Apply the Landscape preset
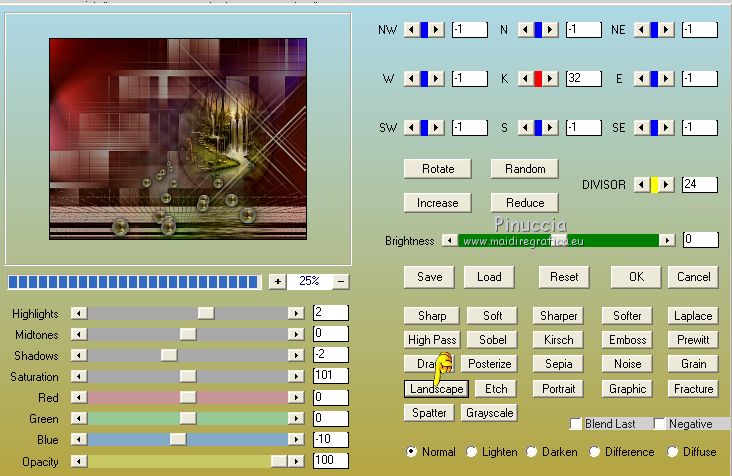732x476 pixels. pos(436,389)
